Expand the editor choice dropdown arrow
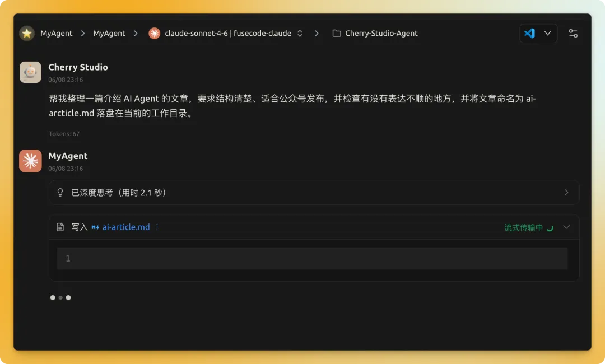 pos(547,34)
